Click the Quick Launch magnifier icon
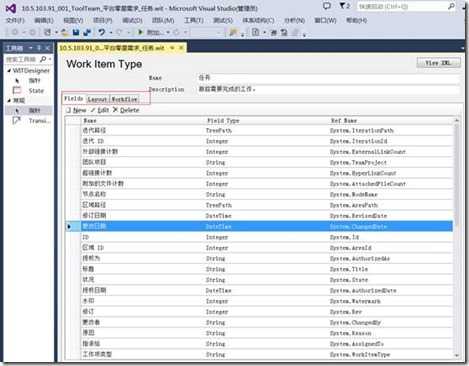Viewport: 469px width, 366px height. coord(451,6)
